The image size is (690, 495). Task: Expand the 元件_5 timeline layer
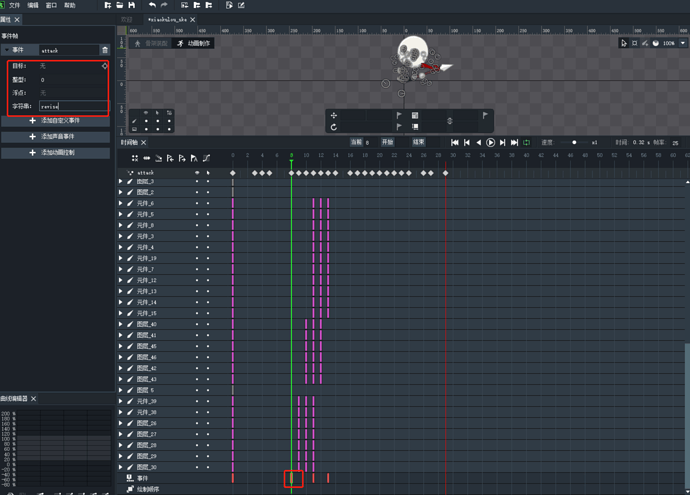click(x=121, y=214)
